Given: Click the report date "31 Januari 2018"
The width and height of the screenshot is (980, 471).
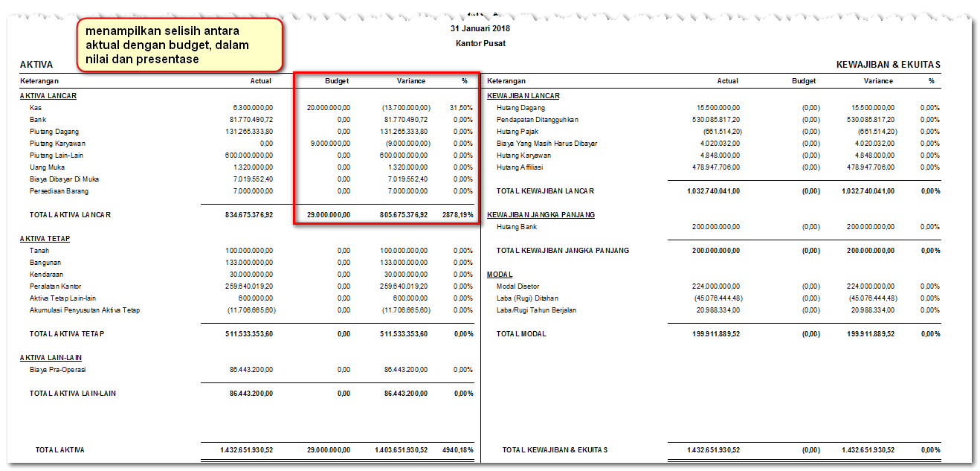Looking at the screenshot, I should pos(480,29).
